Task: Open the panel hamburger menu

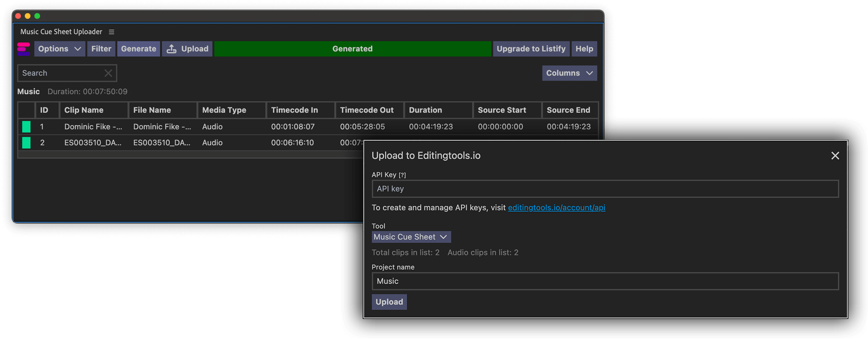Action: coord(111,32)
